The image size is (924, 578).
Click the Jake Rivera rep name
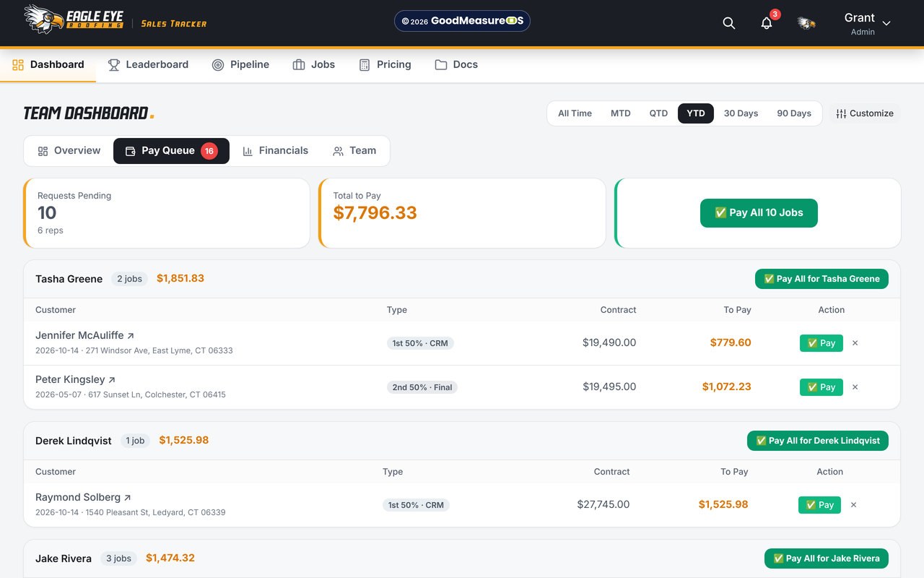click(64, 558)
